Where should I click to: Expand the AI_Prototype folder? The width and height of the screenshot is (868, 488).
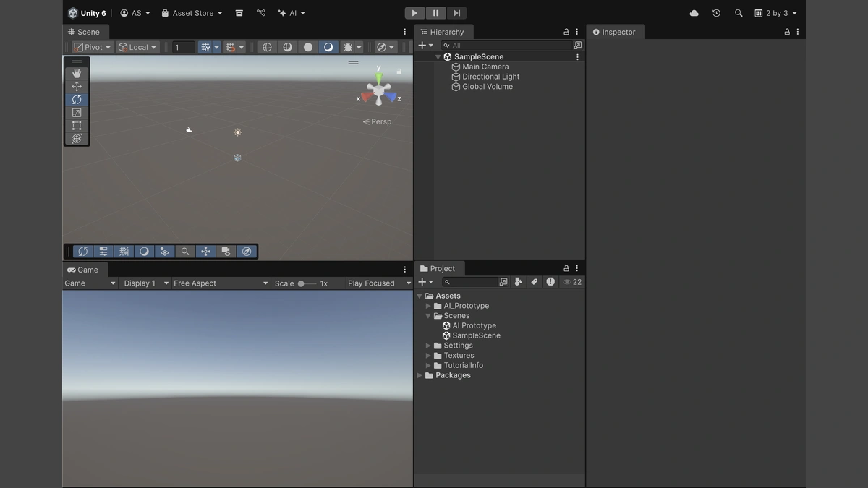click(x=428, y=306)
